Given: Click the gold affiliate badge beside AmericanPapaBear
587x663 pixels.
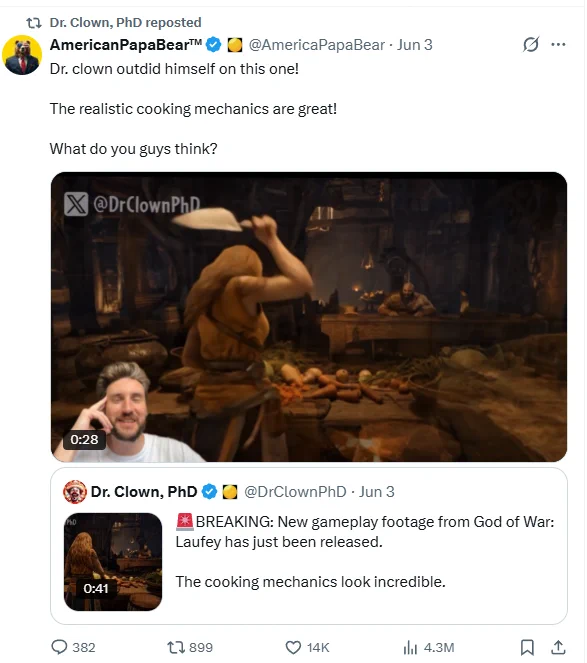Looking at the screenshot, I should pos(235,44).
